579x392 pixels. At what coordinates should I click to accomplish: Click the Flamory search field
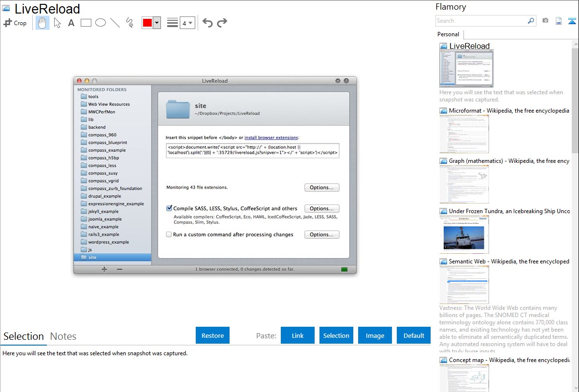tap(481, 21)
